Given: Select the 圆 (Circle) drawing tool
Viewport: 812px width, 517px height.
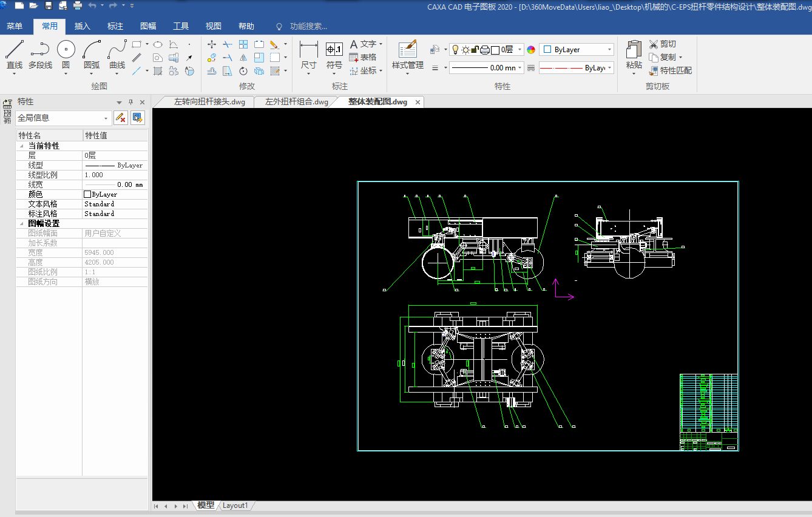Looking at the screenshot, I should tap(66, 50).
